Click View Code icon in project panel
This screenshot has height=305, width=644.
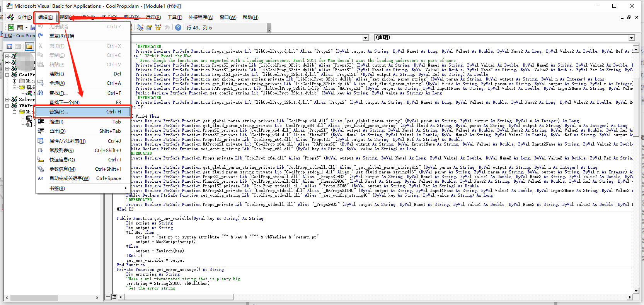(9, 46)
